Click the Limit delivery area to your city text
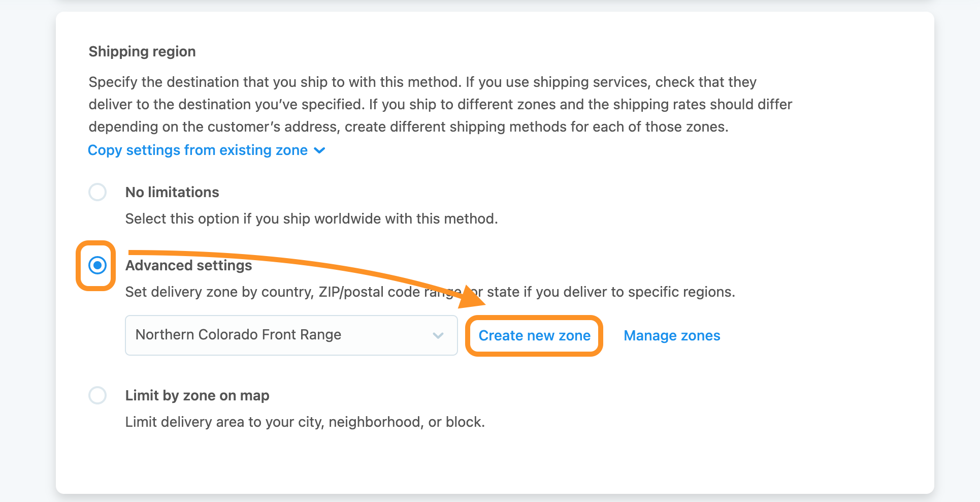The image size is (980, 502). (305, 422)
